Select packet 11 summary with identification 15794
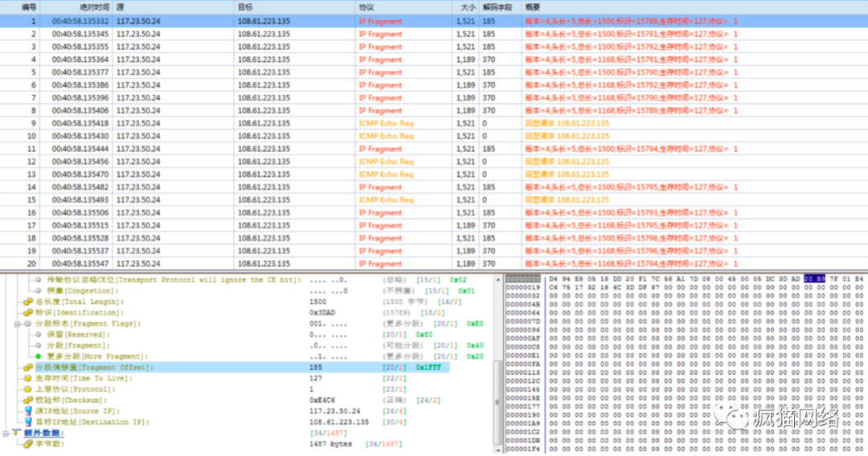Viewport: 868px width, 456px height. tap(631, 149)
